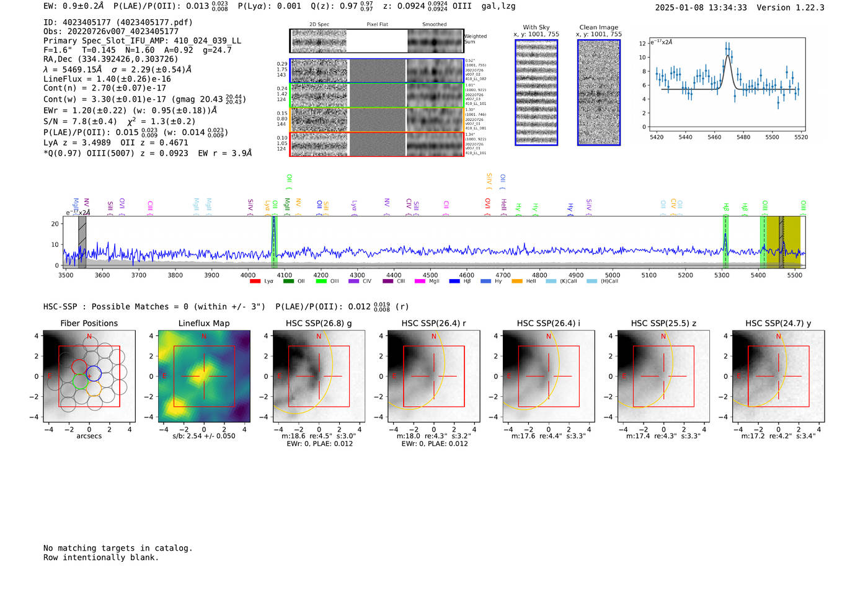
Task: Choose the orange HeII legend swatch
Action: point(517,282)
